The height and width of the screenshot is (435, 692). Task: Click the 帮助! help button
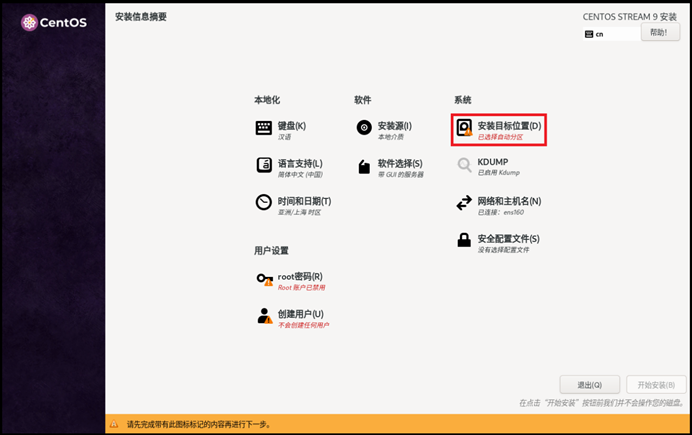coord(660,32)
